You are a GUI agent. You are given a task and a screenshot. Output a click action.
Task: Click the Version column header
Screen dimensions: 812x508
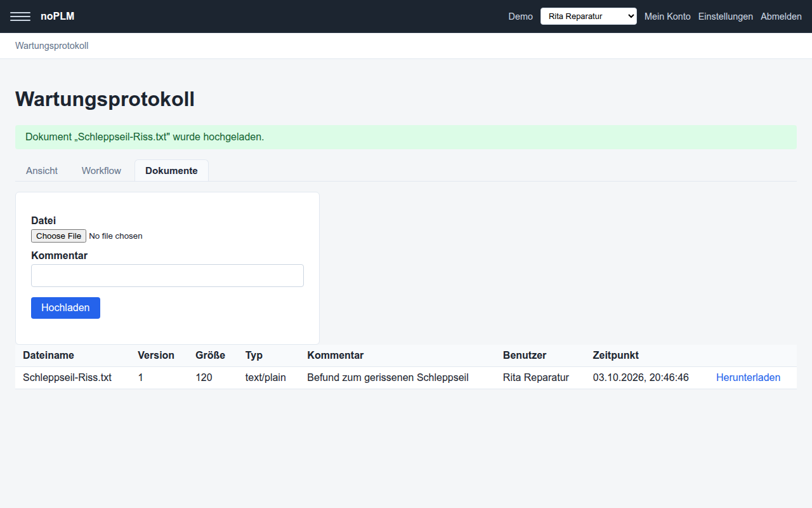(x=156, y=355)
